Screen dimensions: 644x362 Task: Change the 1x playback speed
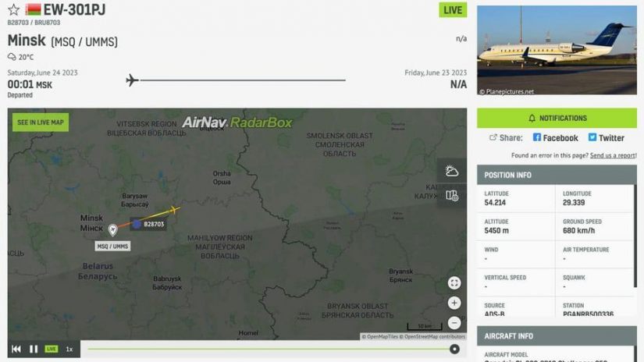[x=69, y=349]
